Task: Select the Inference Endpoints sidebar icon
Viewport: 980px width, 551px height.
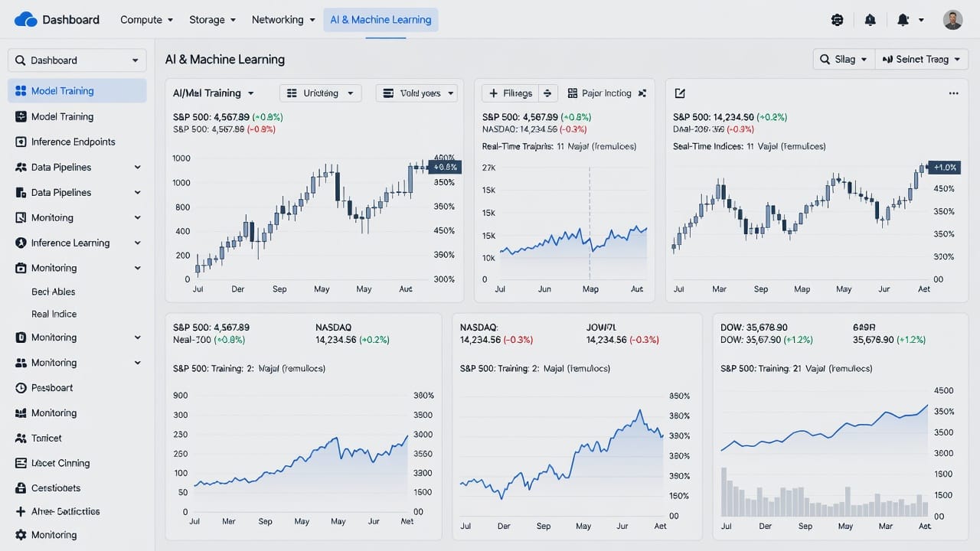Action: click(21, 142)
